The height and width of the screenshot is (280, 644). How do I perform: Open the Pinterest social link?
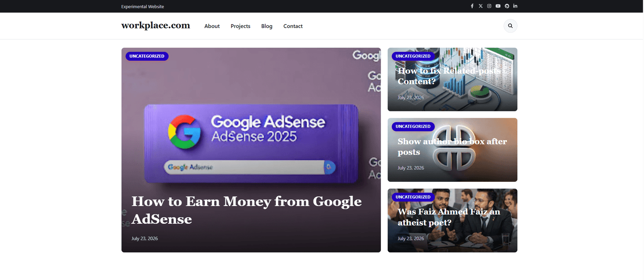click(507, 6)
